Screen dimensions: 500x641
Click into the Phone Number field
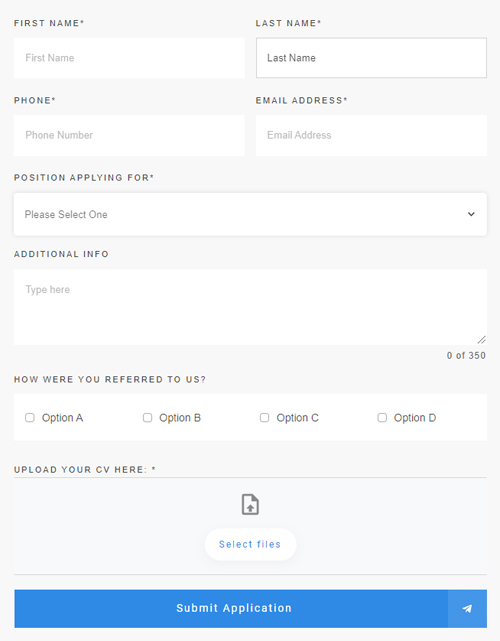129,135
